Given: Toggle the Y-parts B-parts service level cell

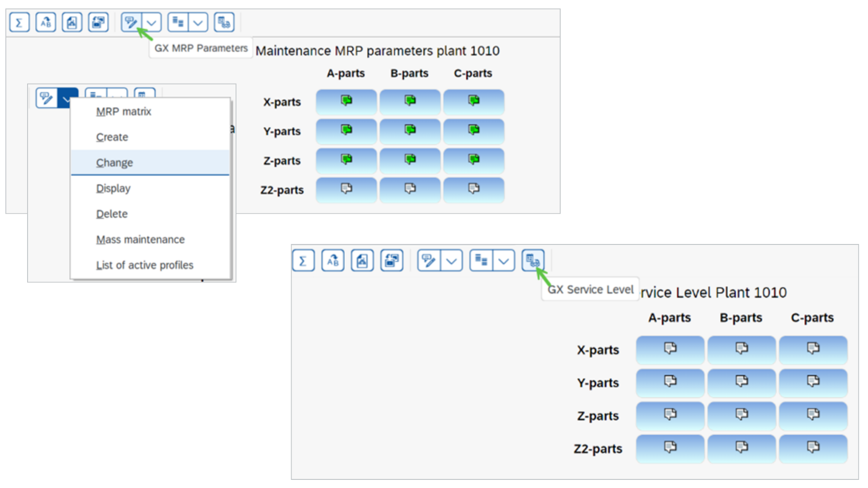Looking at the screenshot, I should tap(741, 383).
